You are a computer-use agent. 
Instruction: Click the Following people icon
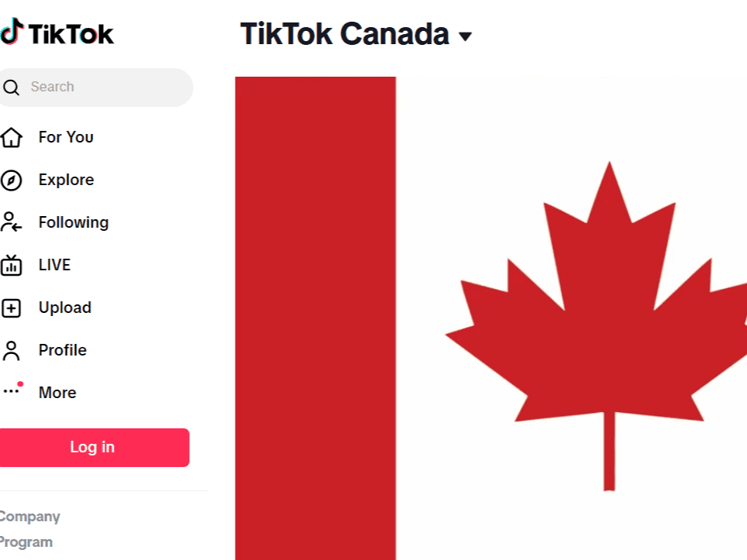(11, 223)
